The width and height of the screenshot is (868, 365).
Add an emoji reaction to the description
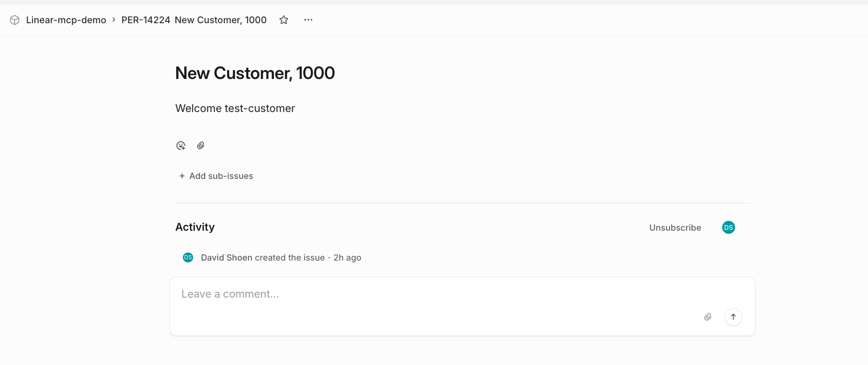181,145
